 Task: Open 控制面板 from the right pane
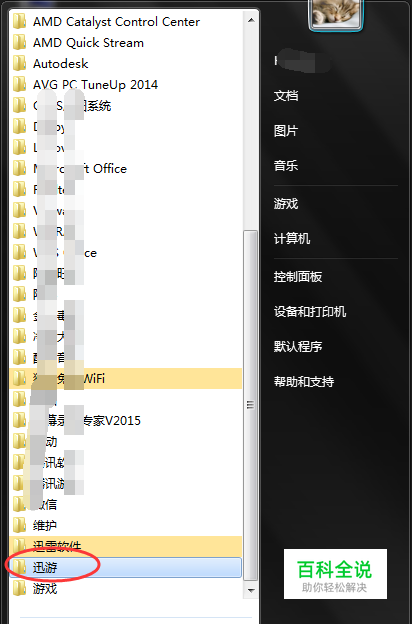(x=298, y=277)
